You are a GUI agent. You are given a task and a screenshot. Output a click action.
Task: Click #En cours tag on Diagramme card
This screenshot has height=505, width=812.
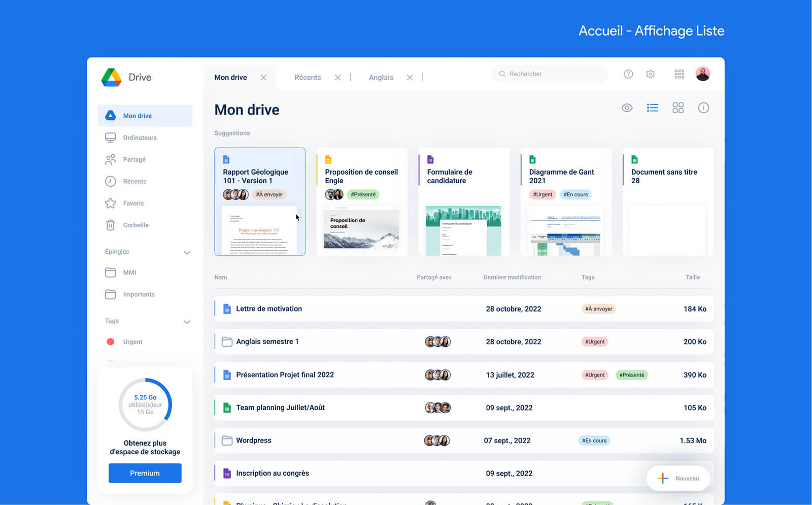576,194
